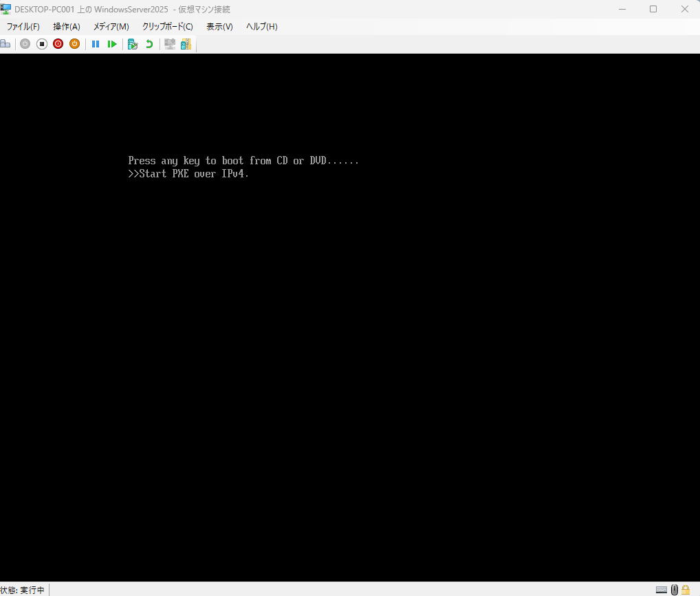This screenshot has height=596, width=700.
Task: Click the gray Start power icon
Action: [25, 44]
